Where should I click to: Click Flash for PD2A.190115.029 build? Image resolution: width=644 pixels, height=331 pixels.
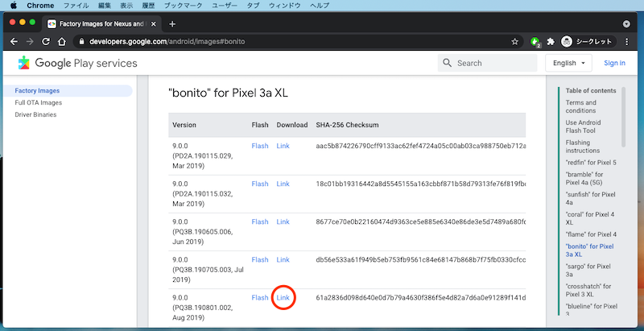[259, 146]
